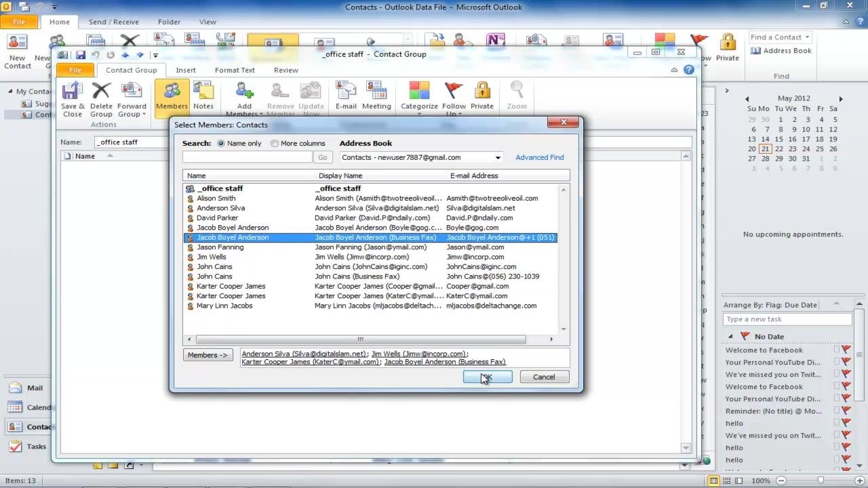Image resolution: width=868 pixels, height=488 pixels.
Task: Select the More columns radio button
Action: [x=274, y=144]
